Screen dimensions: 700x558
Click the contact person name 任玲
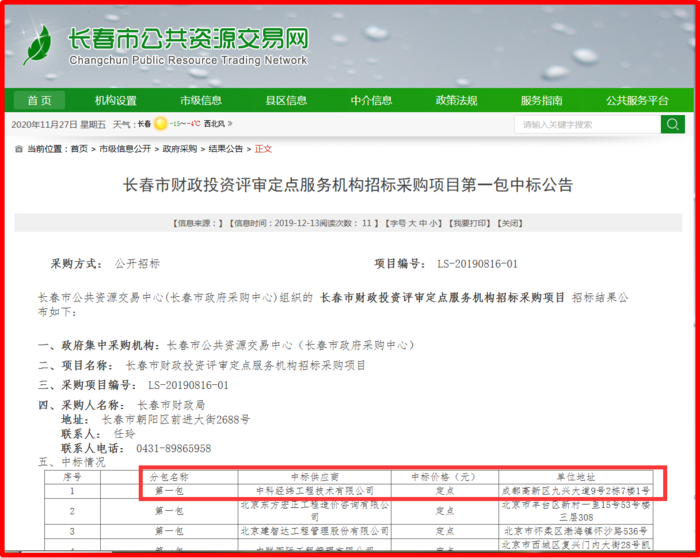[x=124, y=434]
